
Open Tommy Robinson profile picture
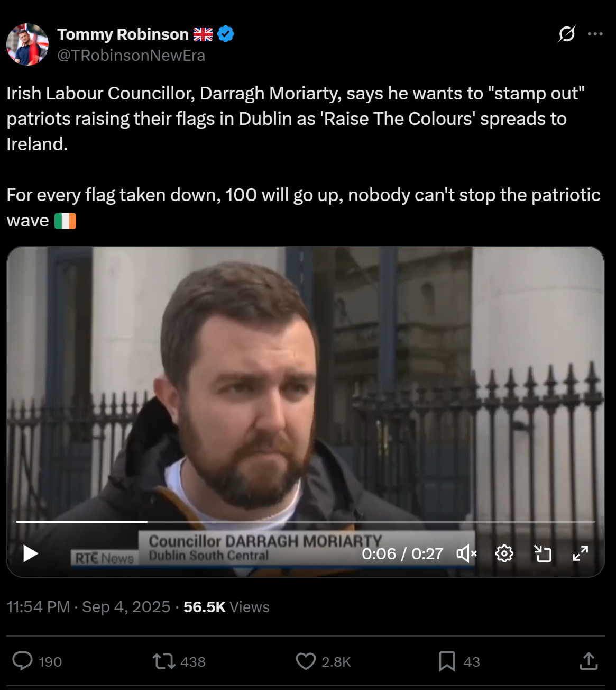pos(27,44)
